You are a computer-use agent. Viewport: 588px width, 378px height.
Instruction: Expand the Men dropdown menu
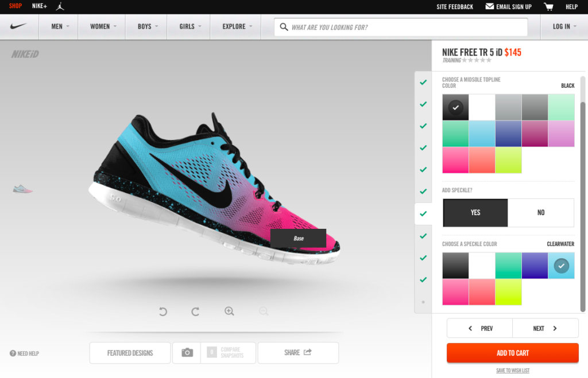tap(60, 26)
